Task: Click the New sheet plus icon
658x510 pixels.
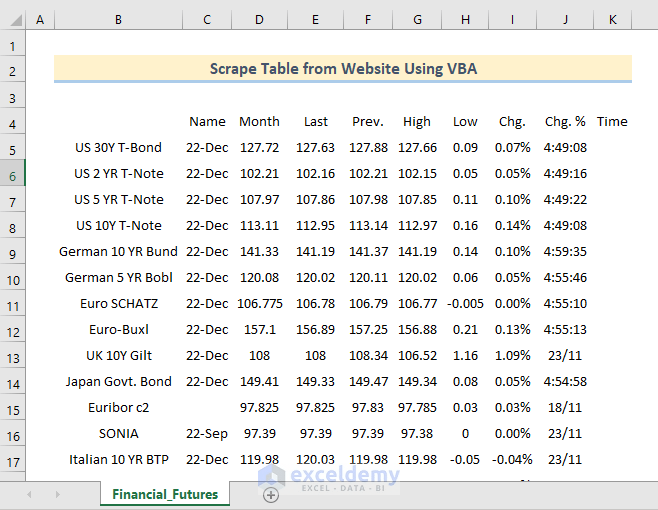Action: point(271,495)
